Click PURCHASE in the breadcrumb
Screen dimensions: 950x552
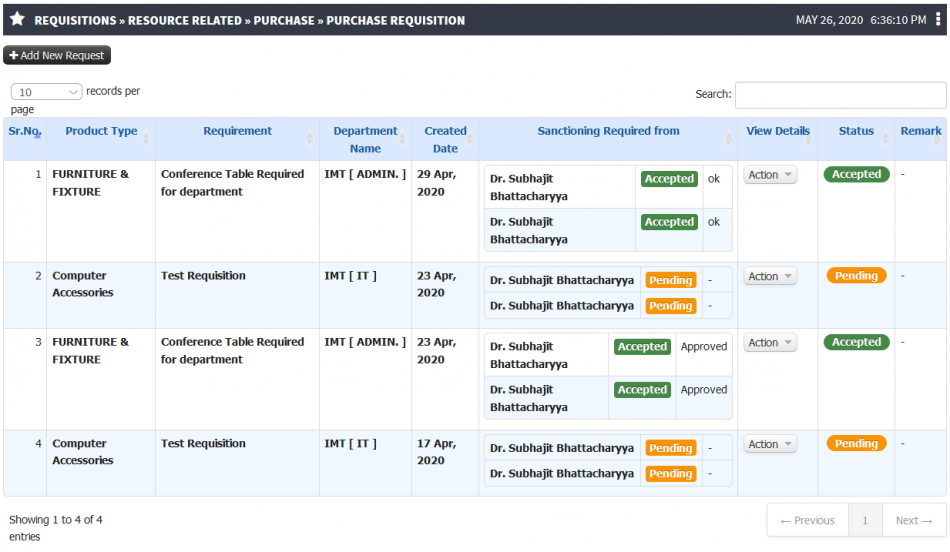[x=284, y=21]
